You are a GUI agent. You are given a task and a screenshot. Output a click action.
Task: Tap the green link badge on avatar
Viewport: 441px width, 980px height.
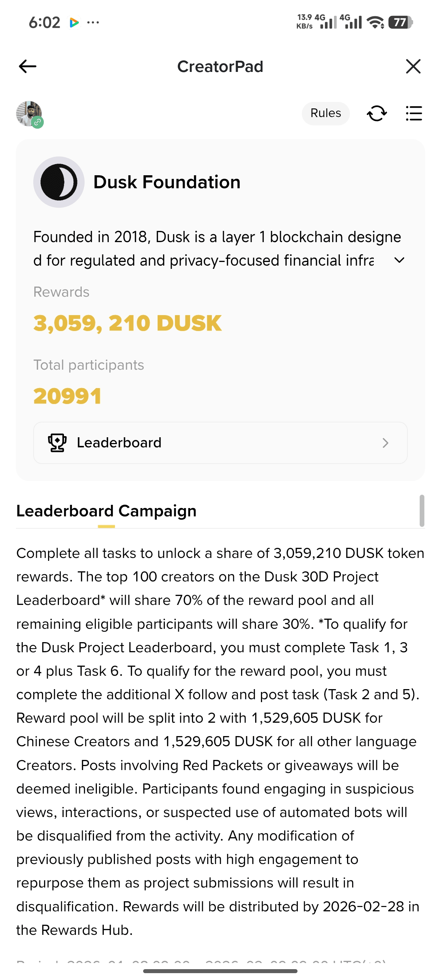pyautogui.click(x=37, y=122)
